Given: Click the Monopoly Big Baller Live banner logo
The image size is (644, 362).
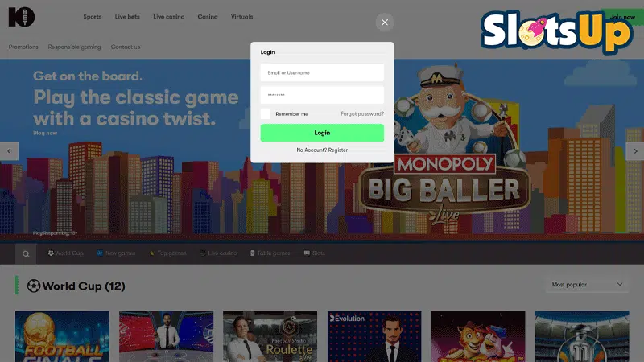Looking at the screenshot, I should coord(444,189).
